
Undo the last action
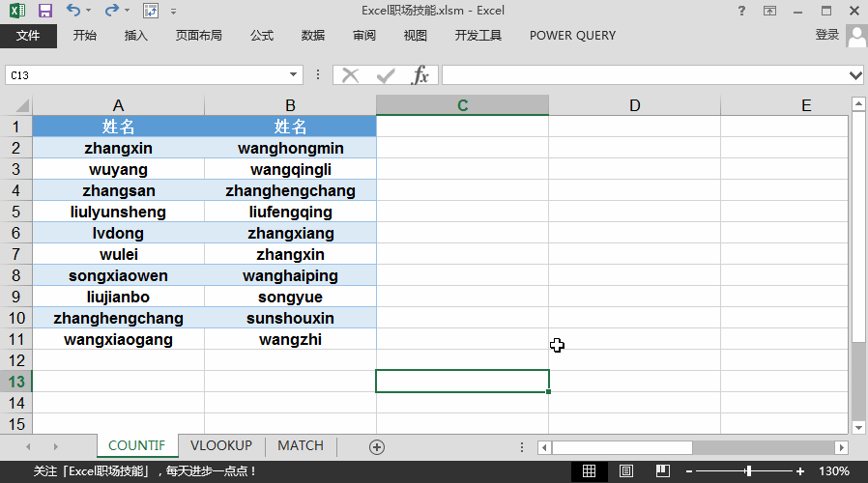point(73,10)
